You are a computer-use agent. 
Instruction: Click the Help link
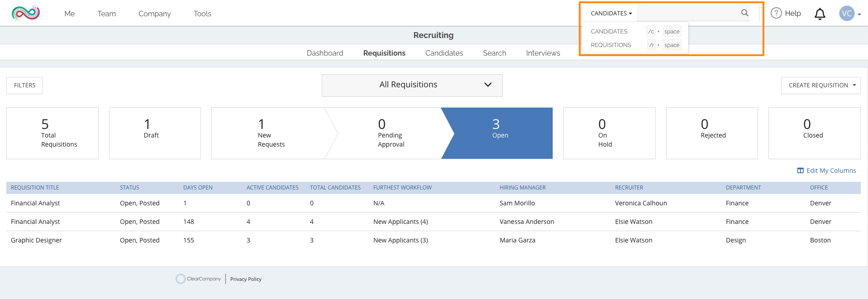[792, 14]
